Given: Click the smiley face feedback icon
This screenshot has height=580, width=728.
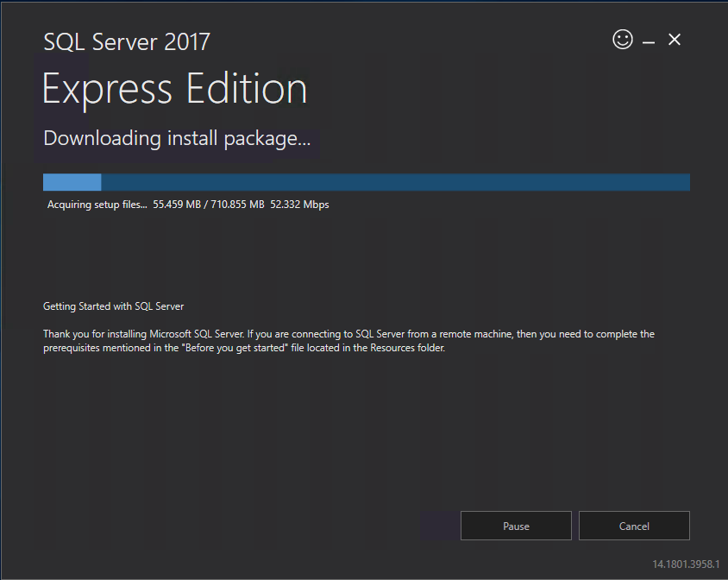Looking at the screenshot, I should click(x=623, y=40).
